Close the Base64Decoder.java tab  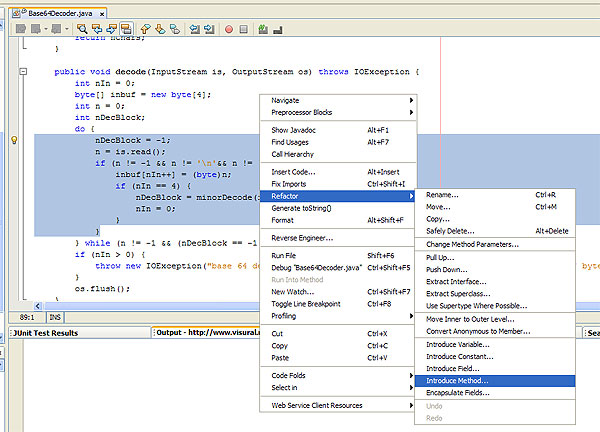point(102,14)
